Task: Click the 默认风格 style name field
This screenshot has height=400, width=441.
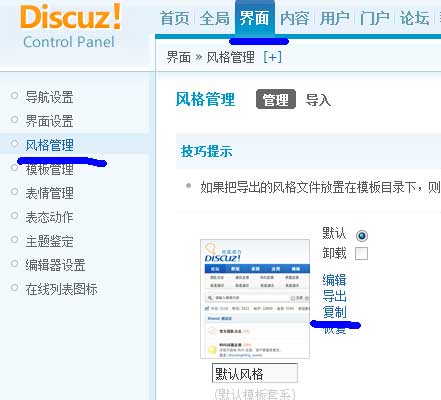Action: pos(255,373)
